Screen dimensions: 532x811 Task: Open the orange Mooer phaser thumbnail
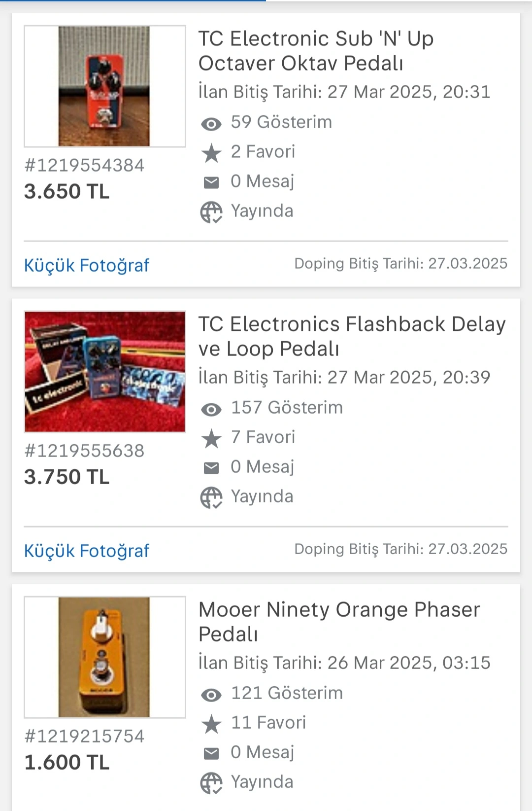coord(104,657)
